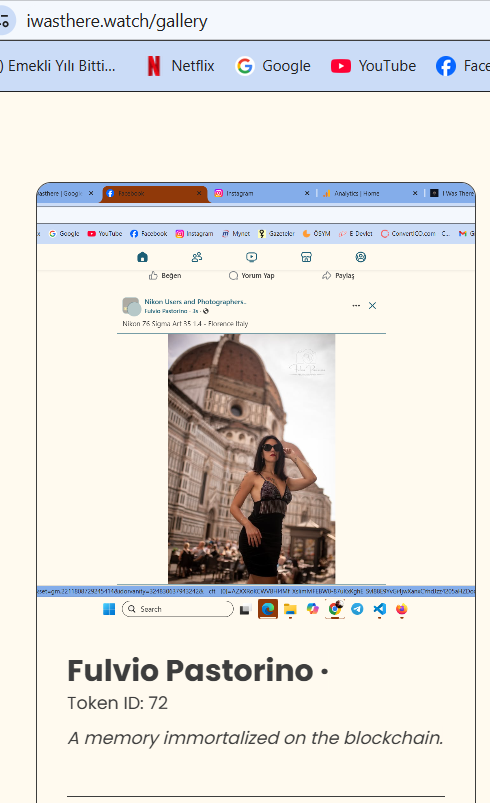
Task: Click the Beğen like button
Action: (165, 276)
